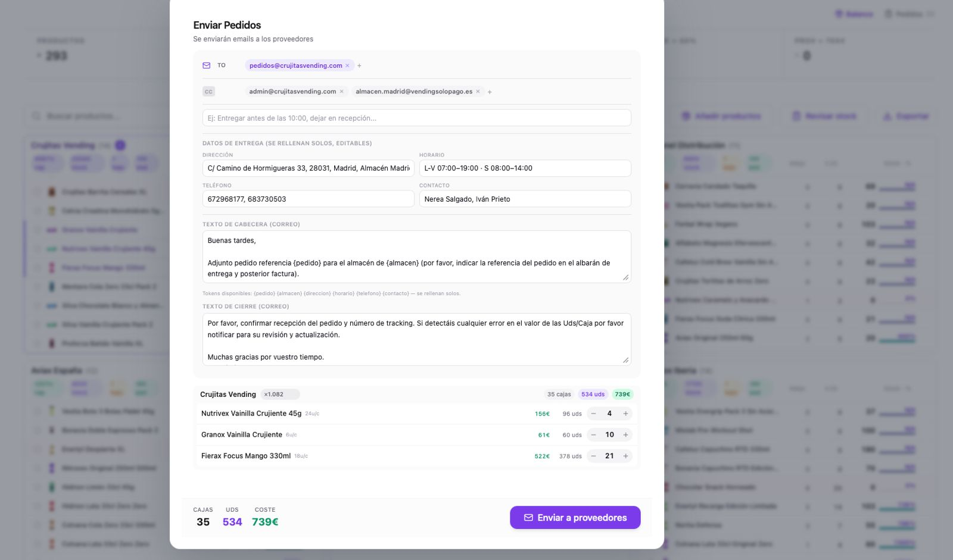Decrease Fierax Focus Mango 330ml quantity
The height and width of the screenshot is (560, 953).
[x=593, y=456]
